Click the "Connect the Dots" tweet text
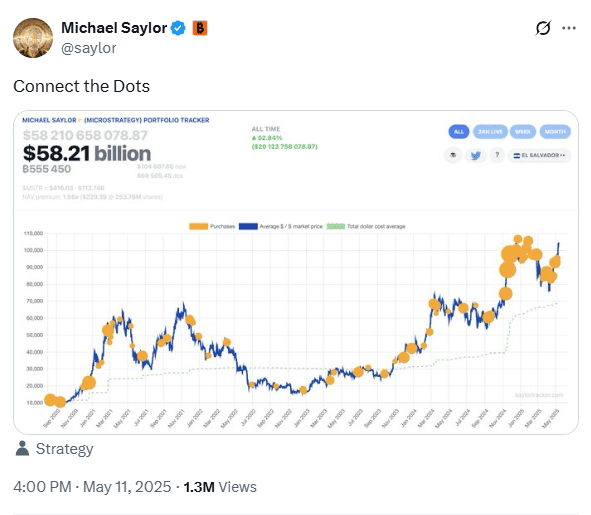 point(81,86)
